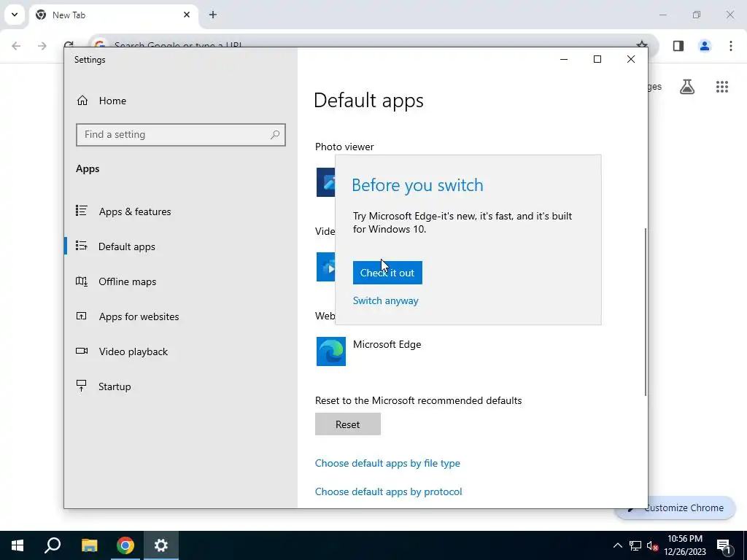Click the Microsoft Edge app name
747x560 pixels.
pos(387,344)
